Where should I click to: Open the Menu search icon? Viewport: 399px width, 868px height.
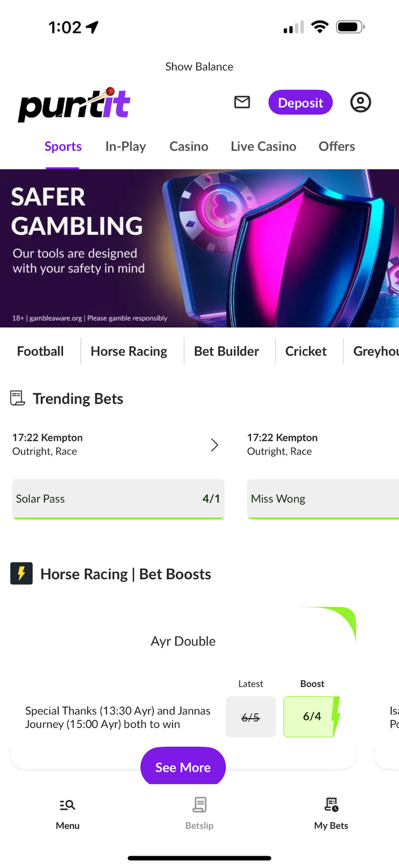pyautogui.click(x=67, y=805)
